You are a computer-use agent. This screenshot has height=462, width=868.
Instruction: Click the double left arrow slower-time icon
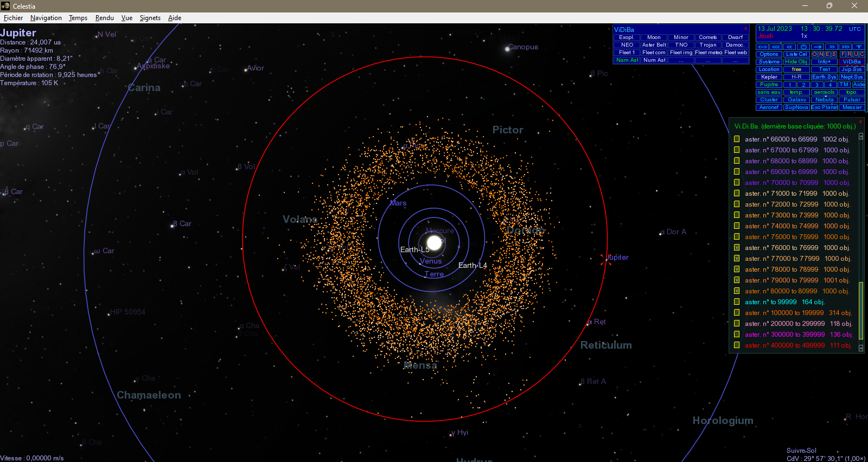790,47
